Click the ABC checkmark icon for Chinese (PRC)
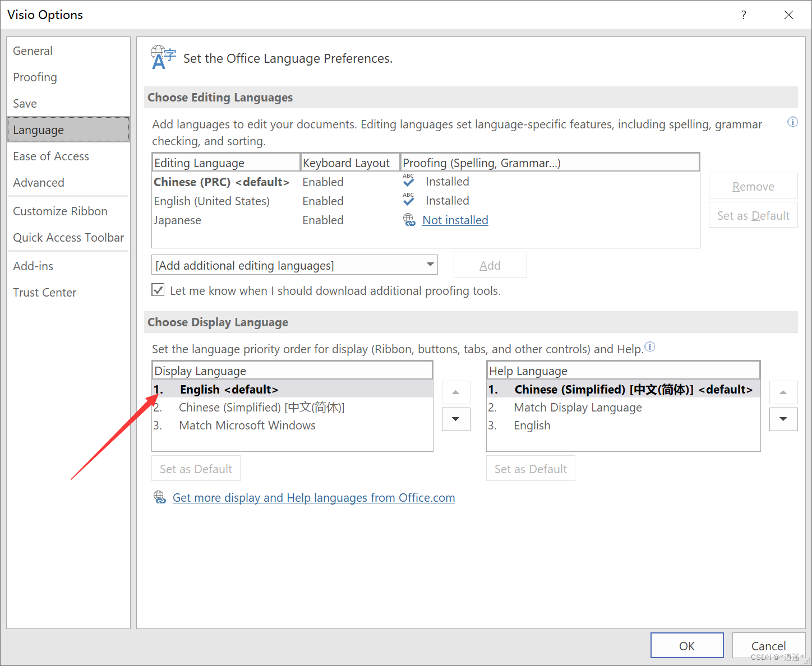Image resolution: width=812 pixels, height=666 pixels. click(x=408, y=180)
